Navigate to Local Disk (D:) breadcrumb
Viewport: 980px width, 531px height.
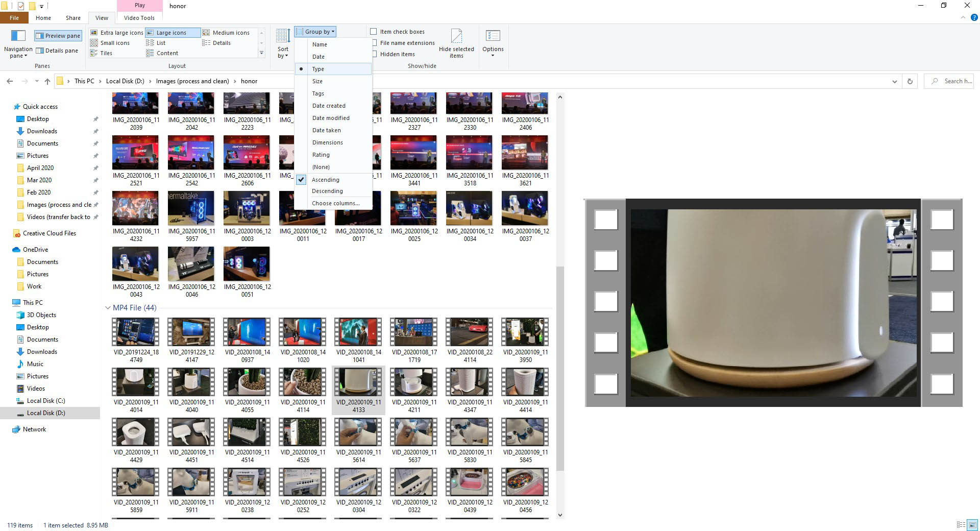[x=125, y=81]
